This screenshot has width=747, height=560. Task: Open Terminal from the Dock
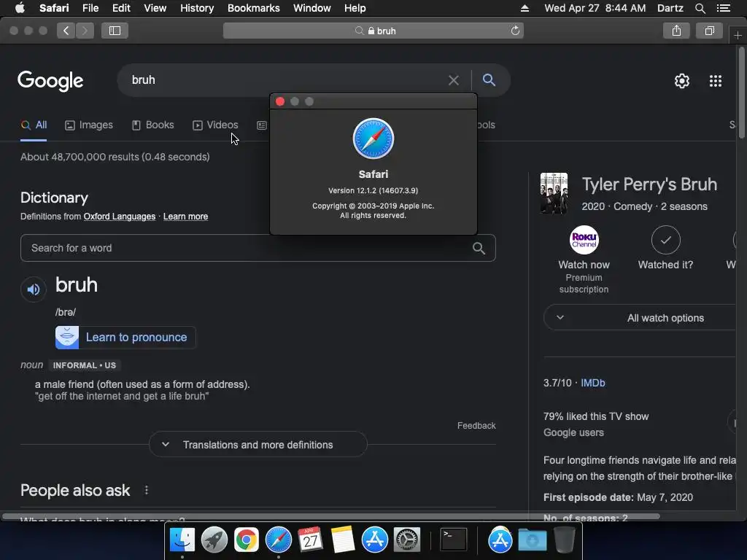click(x=454, y=540)
